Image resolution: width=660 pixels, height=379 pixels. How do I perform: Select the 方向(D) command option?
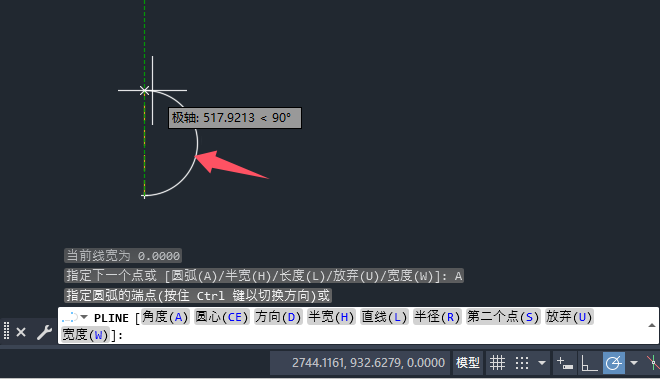[278, 317]
